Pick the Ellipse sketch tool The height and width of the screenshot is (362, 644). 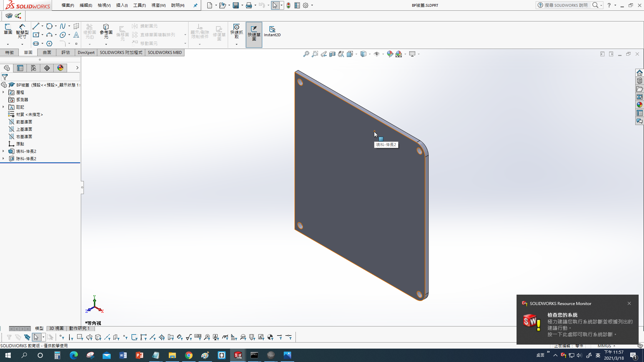(x=63, y=35)
